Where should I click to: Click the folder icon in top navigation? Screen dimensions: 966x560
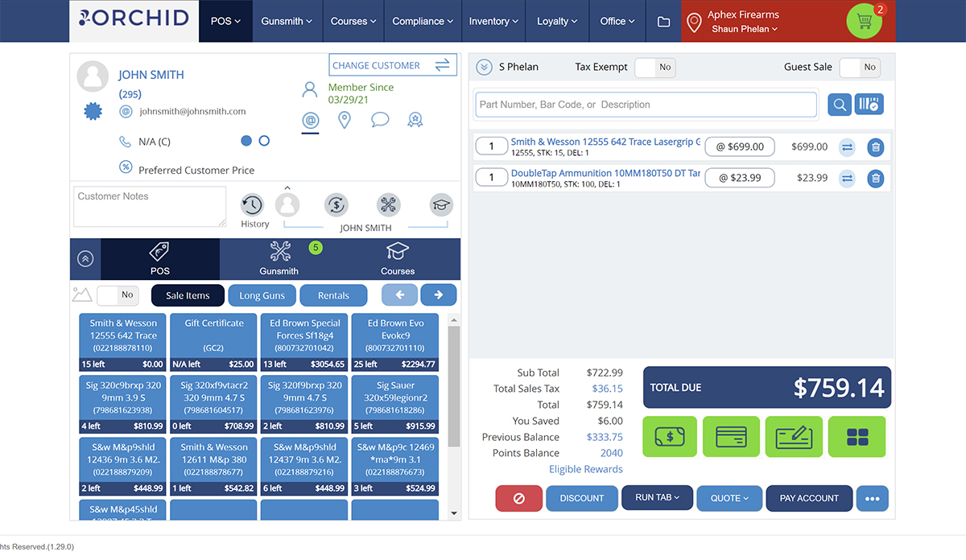click(663, 22)
